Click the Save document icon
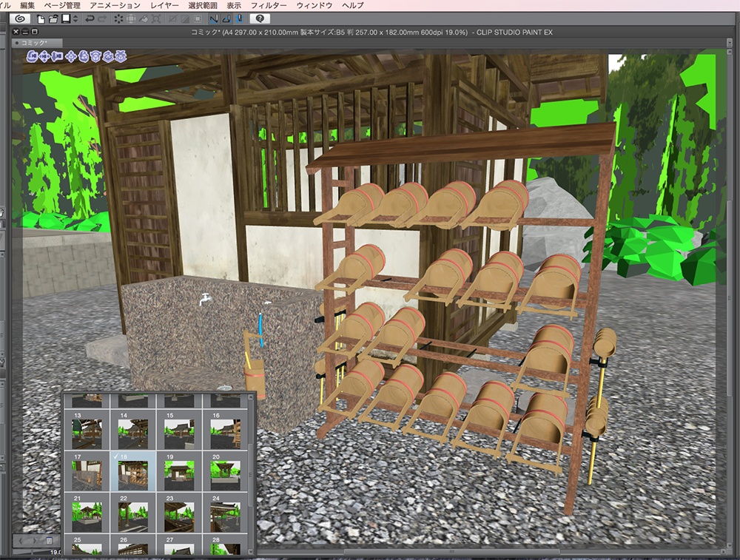The height and width of the screenshot is (560, 740). [x=66, y=19]
